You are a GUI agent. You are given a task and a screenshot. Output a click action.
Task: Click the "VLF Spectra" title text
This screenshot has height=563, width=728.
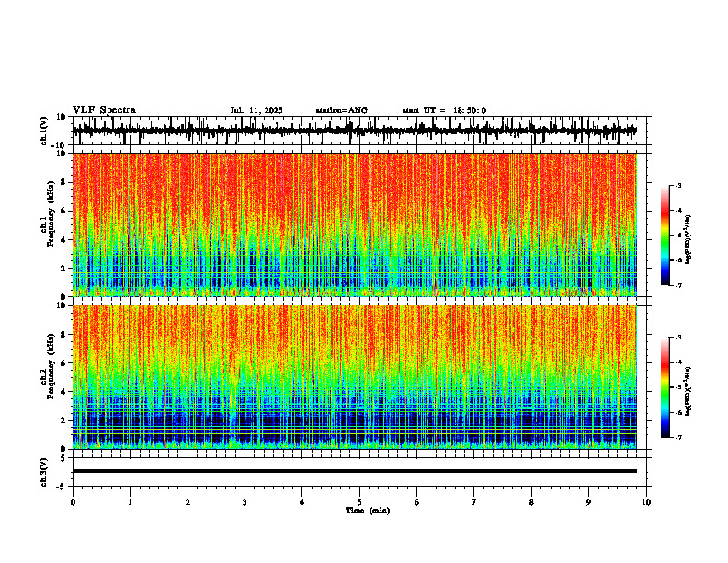104,110
